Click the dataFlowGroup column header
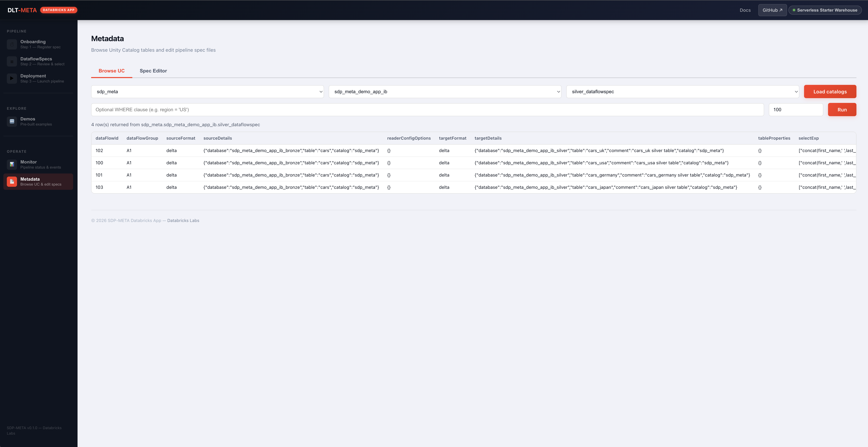The image size is (868, 447). pyautogui.click(x=142, y=138)
